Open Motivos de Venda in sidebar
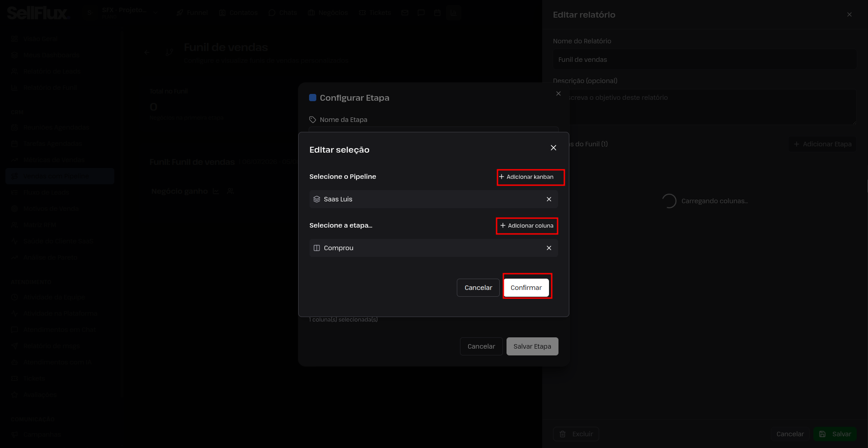Viewport: 868px width, 448px height. [60, 209]
